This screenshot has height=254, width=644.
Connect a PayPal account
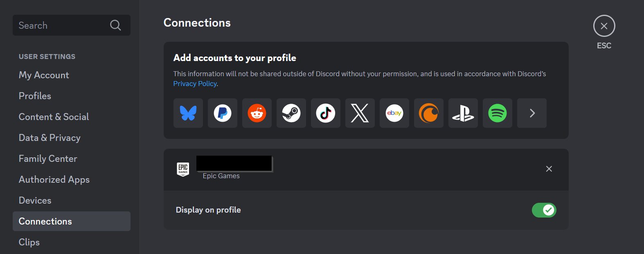[223, 113]
